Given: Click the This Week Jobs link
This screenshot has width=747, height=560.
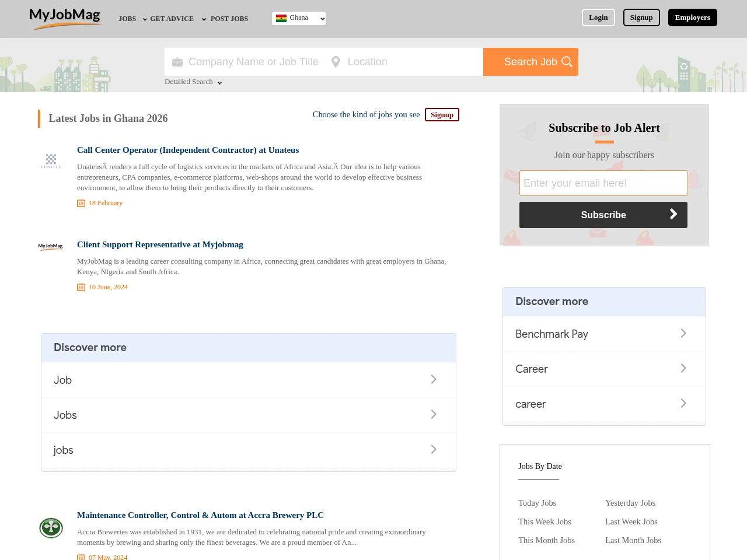Looking at the screenshot, I should click(544, 521).
